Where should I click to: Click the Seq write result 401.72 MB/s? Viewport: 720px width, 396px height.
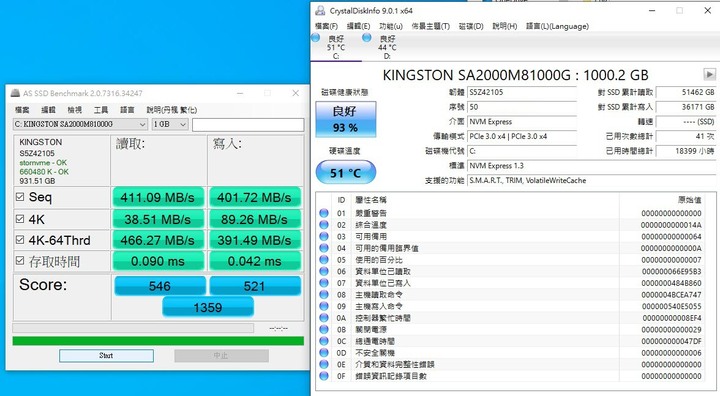point(255,198)
